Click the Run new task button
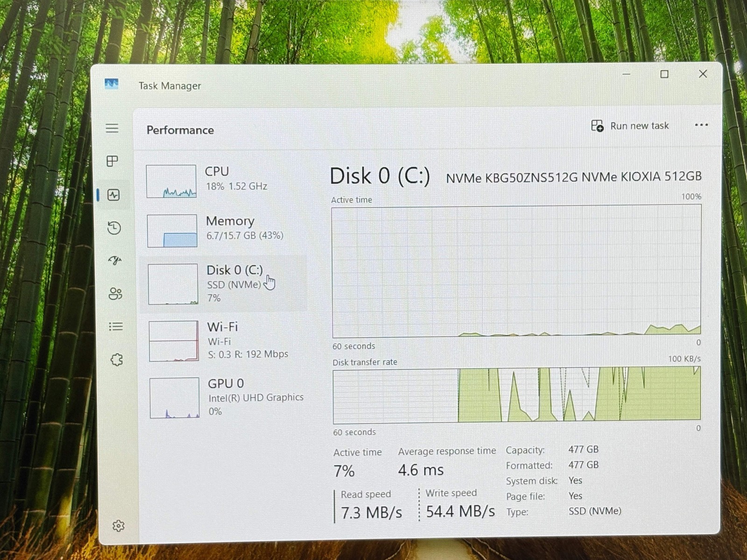 click(x=630, y=126)
